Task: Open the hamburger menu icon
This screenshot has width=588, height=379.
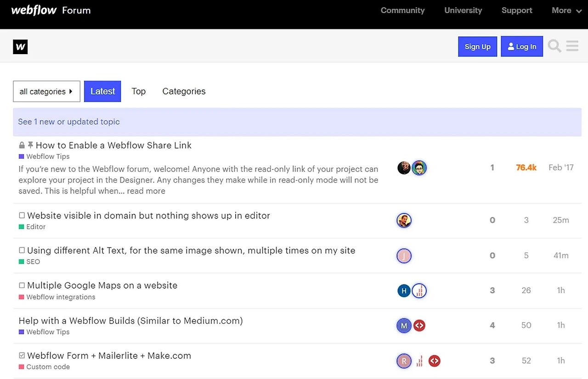Action: tap(572, 46)
